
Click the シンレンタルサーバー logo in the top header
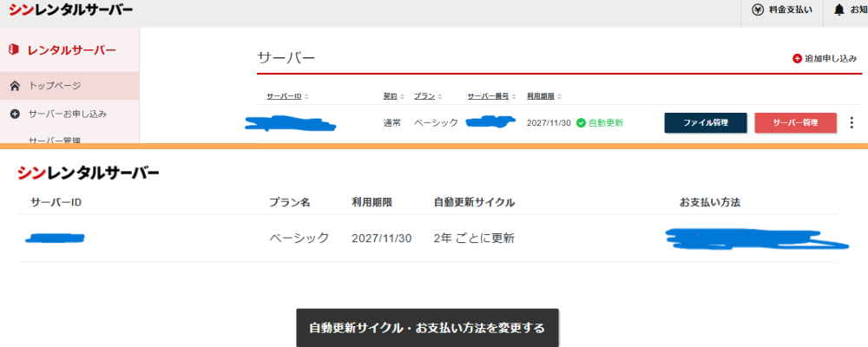(x=71, y=10)
